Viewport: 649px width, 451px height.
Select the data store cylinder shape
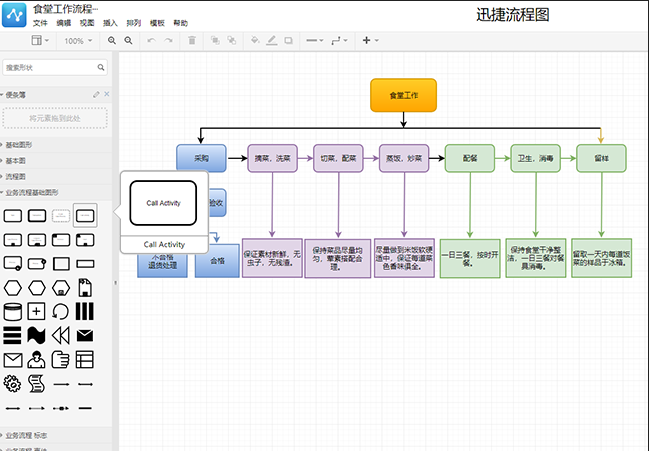tap(12, 312)
